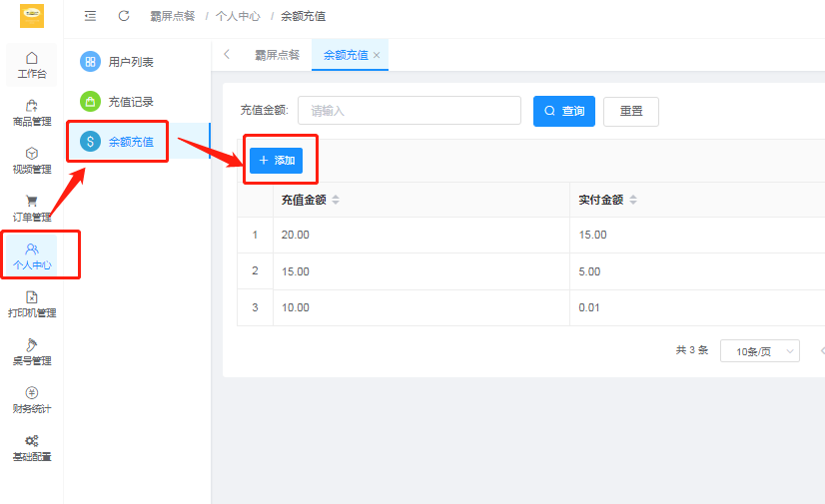Close the 余额充值 tab
Viewport: 825px width, 504px height.
click(x=377, y=55)
